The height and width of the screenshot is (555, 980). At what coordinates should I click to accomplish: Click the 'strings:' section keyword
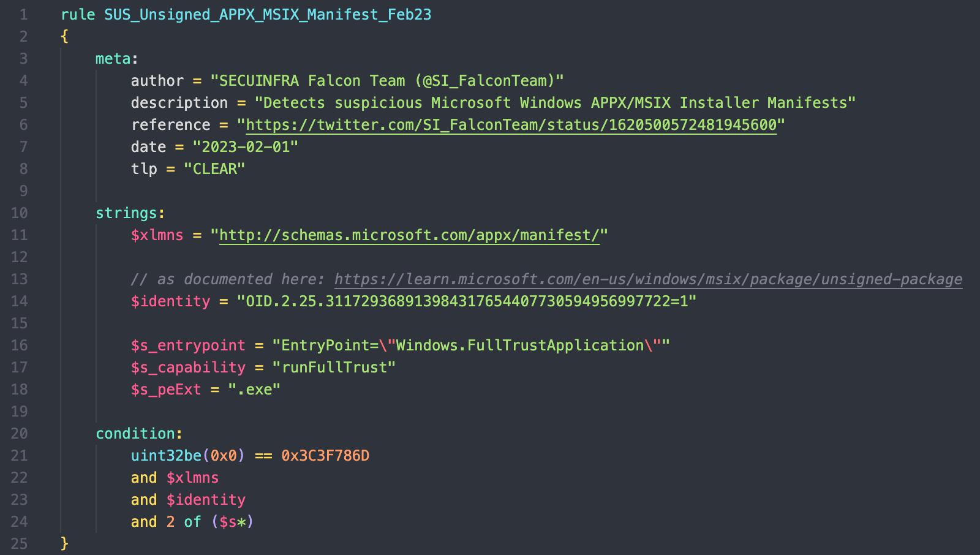pyautogui.click(x=130, y=213)
